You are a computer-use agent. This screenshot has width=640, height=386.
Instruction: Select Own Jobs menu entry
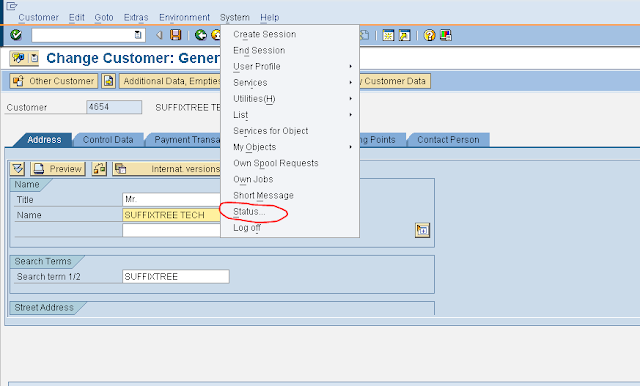(x=290, y=180)
